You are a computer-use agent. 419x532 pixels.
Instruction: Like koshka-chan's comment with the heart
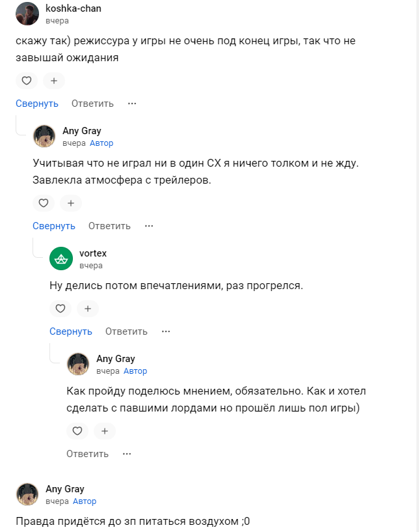click(27, 81)
